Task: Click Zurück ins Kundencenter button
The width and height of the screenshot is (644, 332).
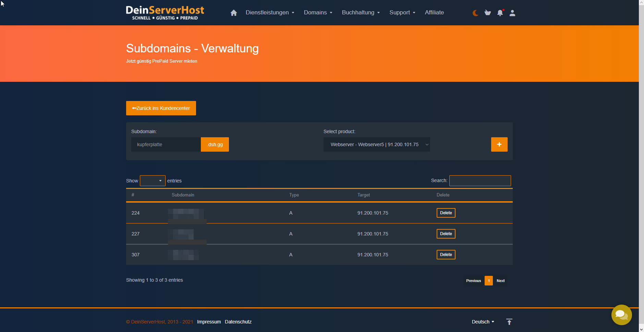Action: [161, 108]
